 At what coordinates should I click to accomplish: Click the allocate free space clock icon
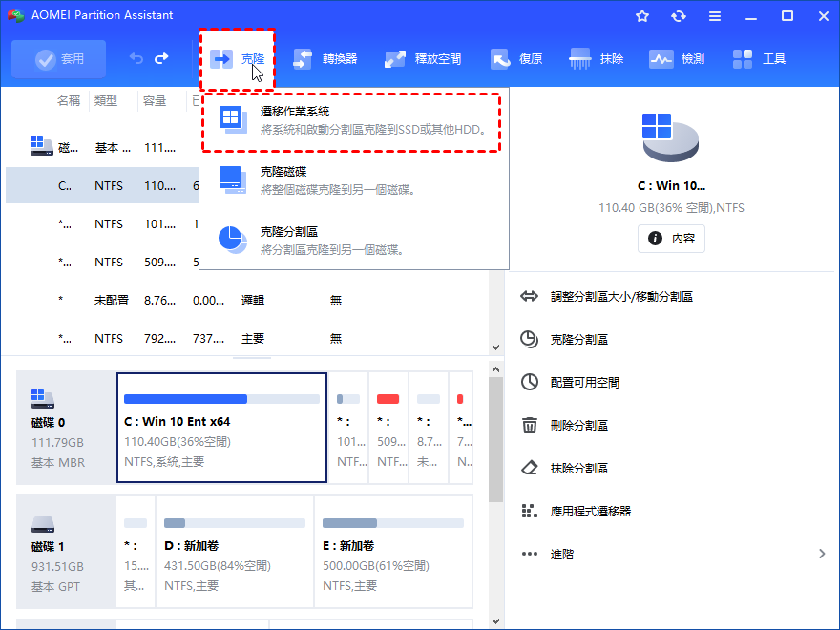(529, 382)
